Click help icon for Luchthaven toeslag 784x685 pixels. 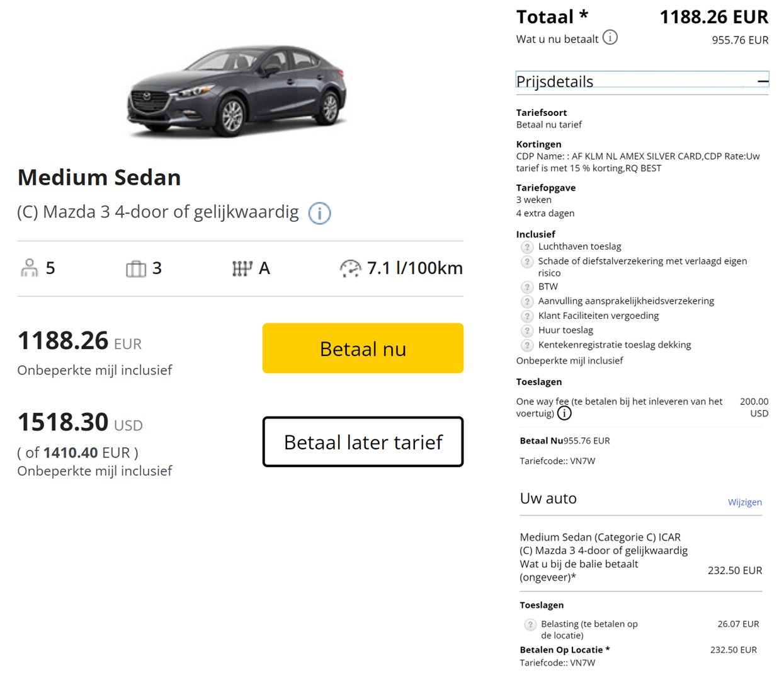(x=527, y=247)
